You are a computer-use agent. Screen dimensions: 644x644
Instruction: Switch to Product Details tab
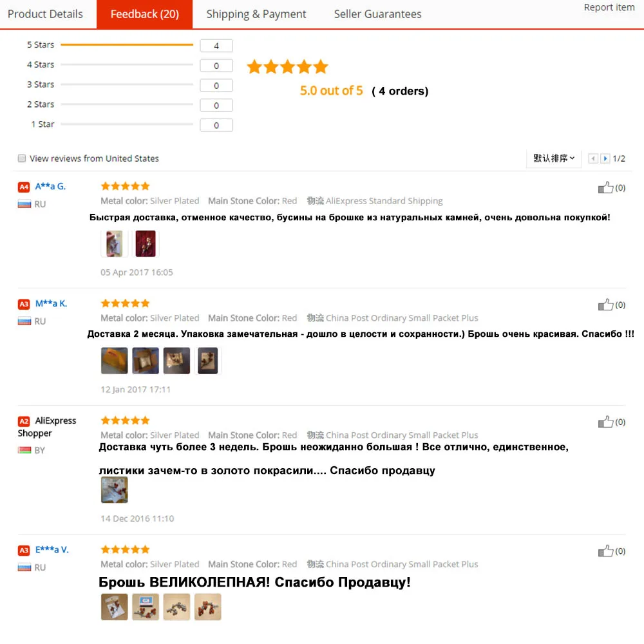tap(45, 14)
